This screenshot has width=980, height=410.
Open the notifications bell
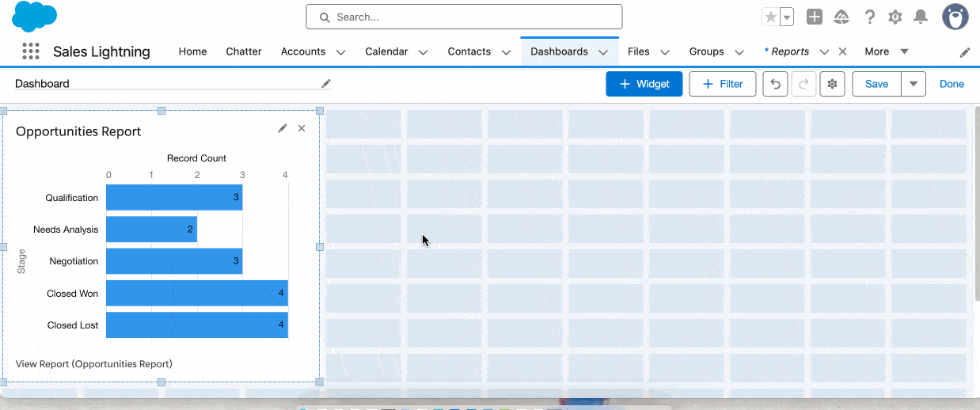coord(921,17)
